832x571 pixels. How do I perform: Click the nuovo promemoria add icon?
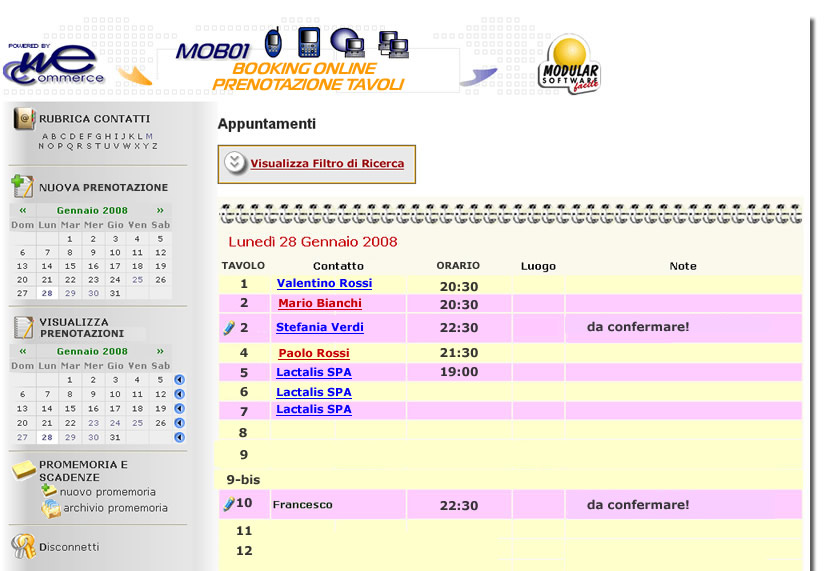pos(49,491)
